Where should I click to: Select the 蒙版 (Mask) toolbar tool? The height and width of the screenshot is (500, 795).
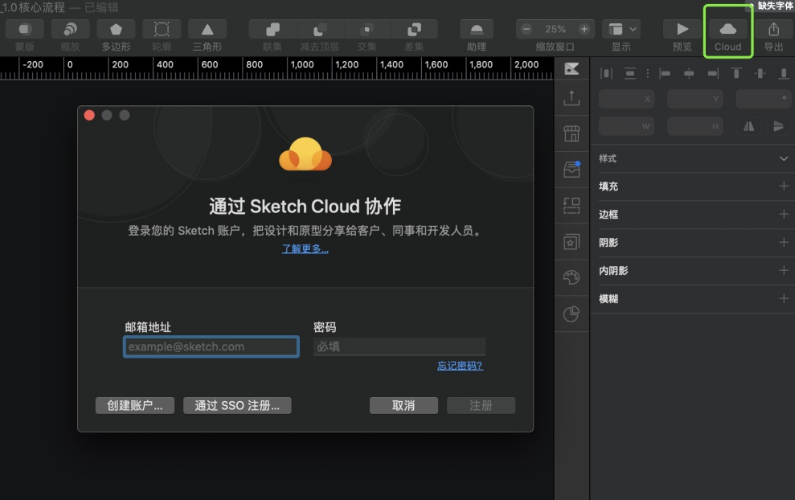tap(24, 29)
